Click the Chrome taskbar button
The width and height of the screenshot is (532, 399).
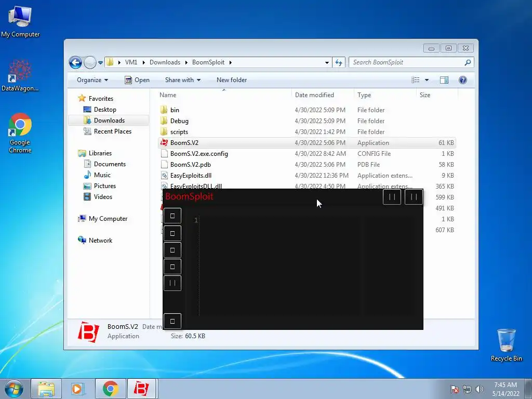pyautogui.click(x=110, y=389)
